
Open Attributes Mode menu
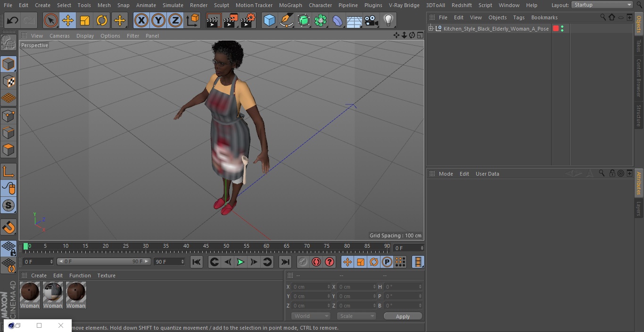point(446,174)
